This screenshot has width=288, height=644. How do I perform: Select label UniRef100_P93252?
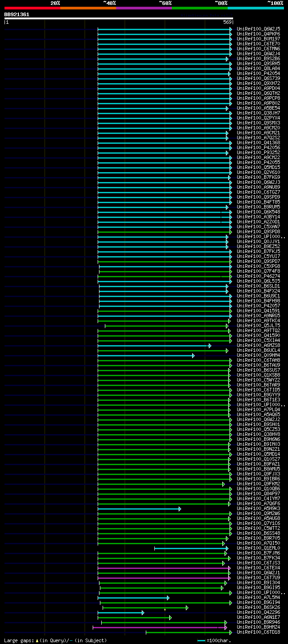click(x=258, y=152)
